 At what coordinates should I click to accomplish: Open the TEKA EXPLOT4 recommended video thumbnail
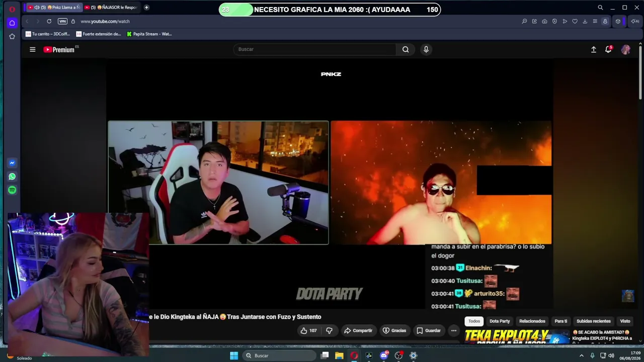(x=517, y=336)
